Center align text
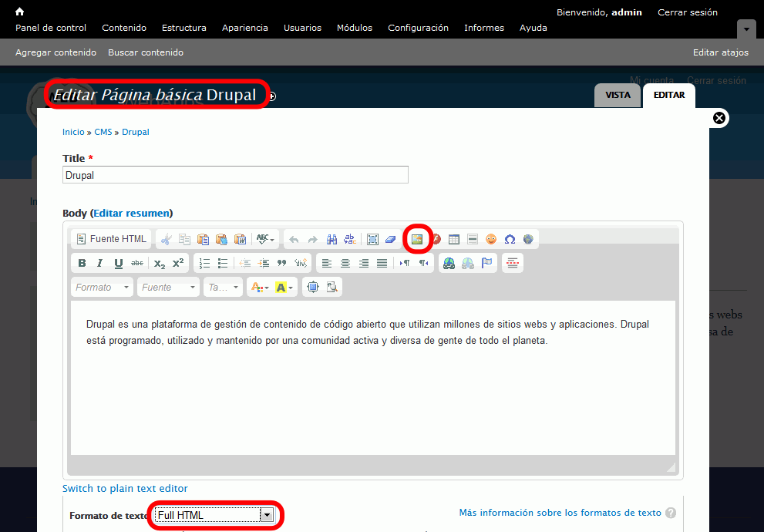Screen dimensions: 764x532 pyautogui.click(x=345, y=263)
